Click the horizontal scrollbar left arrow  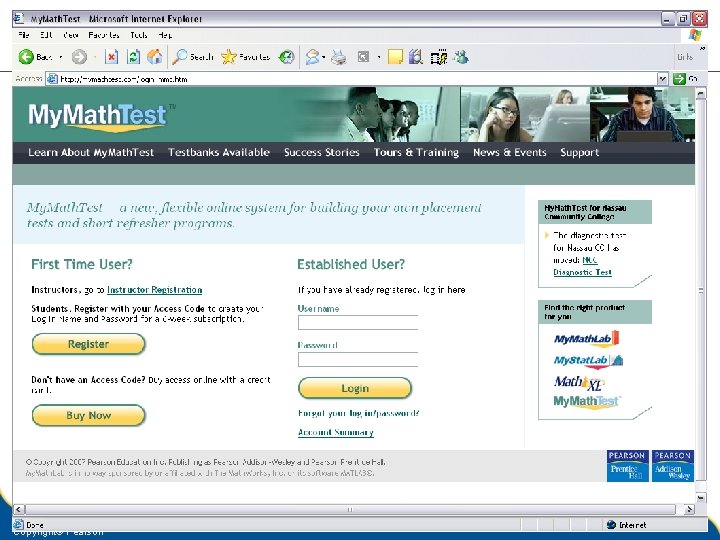click(x=18, y=509)
